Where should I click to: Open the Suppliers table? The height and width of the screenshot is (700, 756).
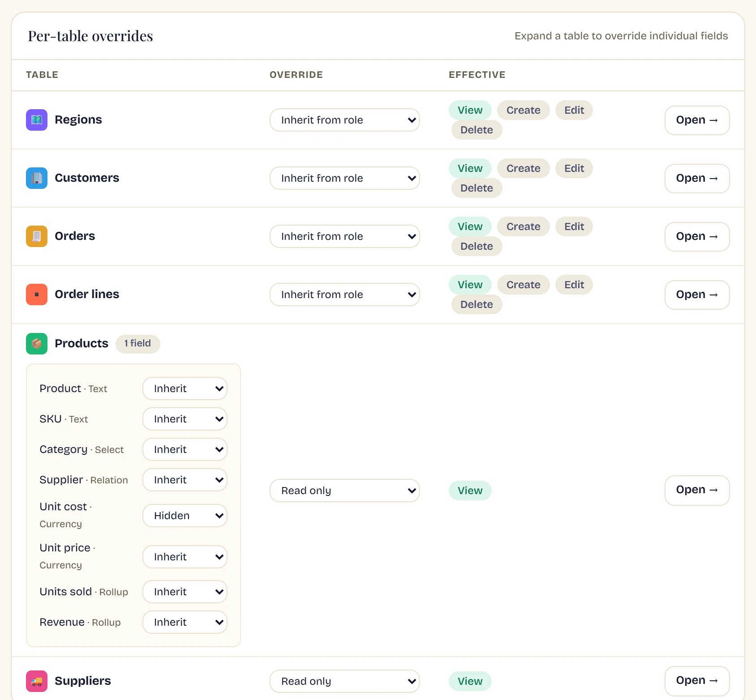point(697,681)
